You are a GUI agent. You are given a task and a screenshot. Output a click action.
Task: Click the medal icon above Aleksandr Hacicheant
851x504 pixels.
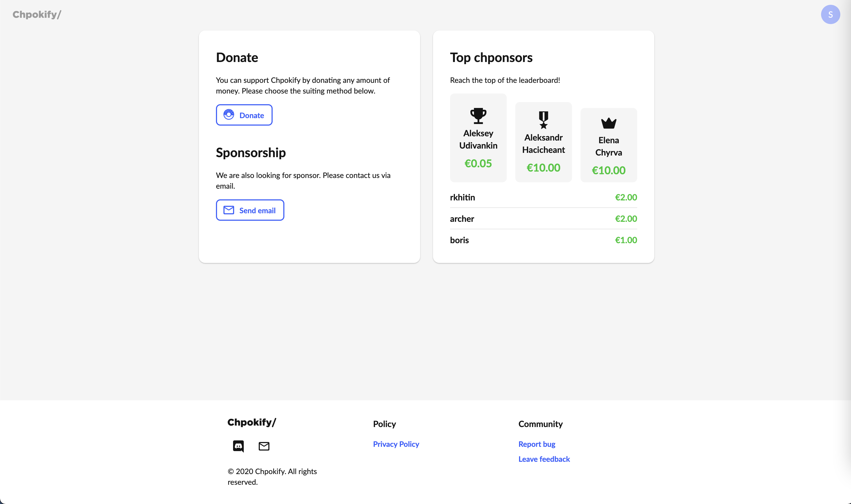coord(543,120)
